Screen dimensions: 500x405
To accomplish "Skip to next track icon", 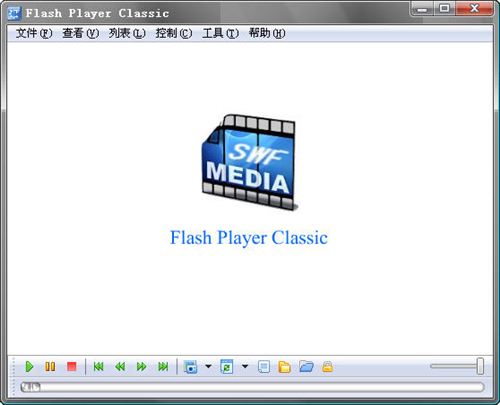I will point(163,367).
